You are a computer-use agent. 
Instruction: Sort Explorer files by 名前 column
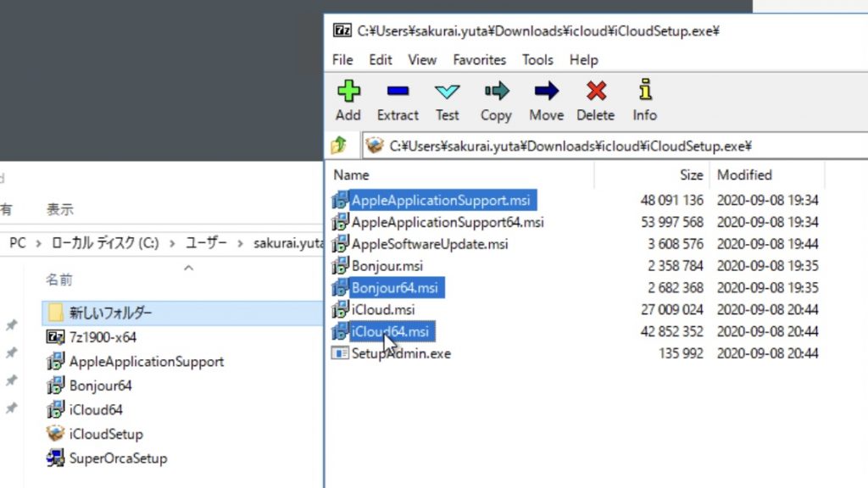59,280
